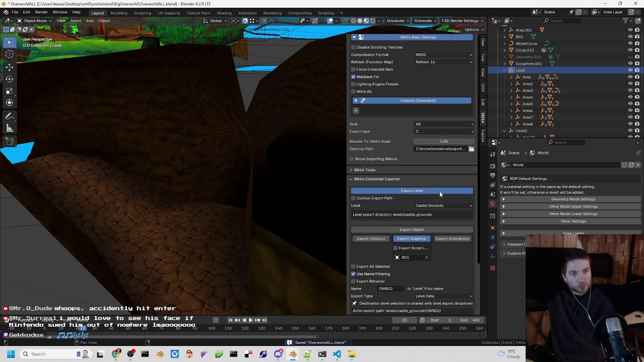Open Discord from the Windows taskbar
Screen dimensions: 644x362
[278, 354]
